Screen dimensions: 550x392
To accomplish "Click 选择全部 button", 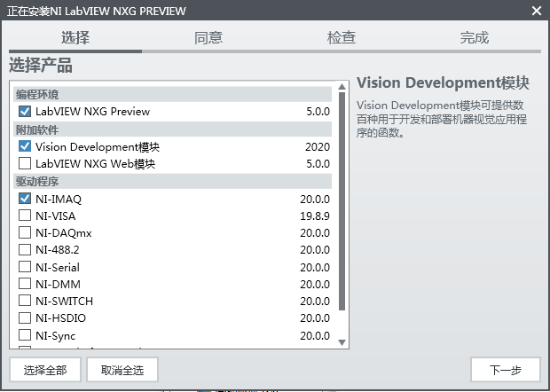I will 45,370.
